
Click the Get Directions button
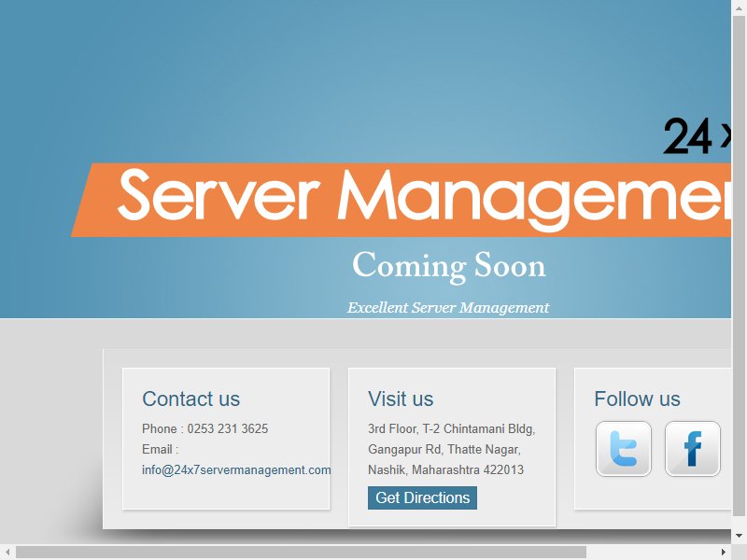click(x=422, y=497)
